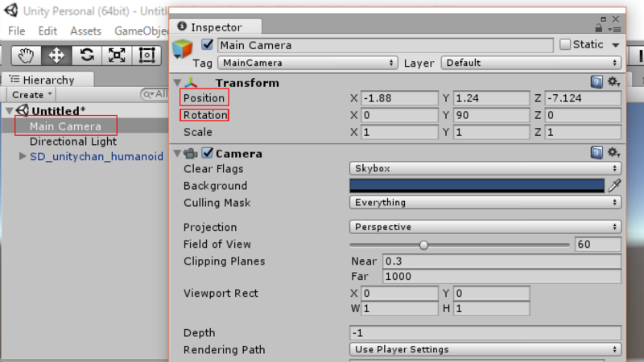Viewport: 644px width, 362px height.
Task: Click the Rotation Y field
Action: [491, 115]
